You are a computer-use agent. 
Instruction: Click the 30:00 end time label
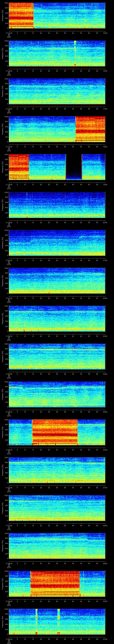click(105, 601)
